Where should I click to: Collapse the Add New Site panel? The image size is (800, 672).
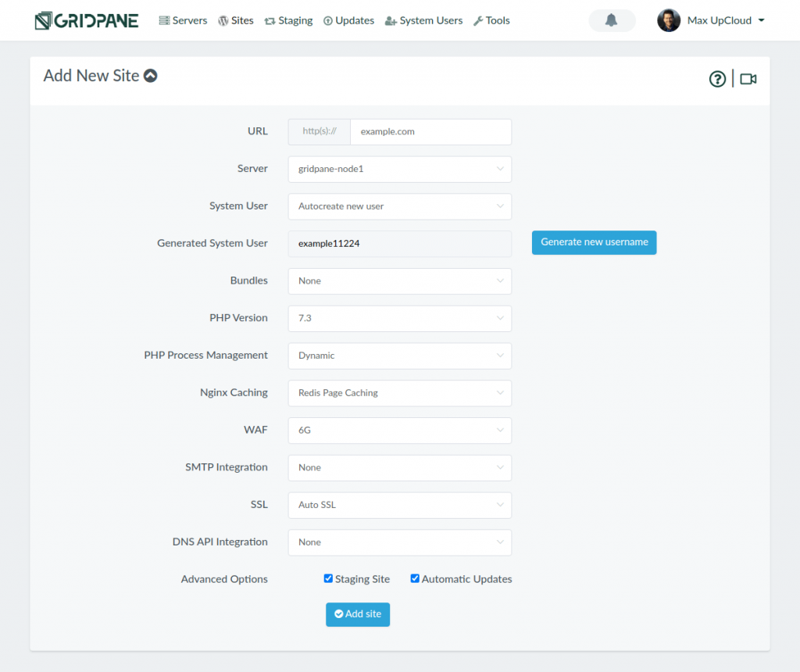tap(152, 75)
